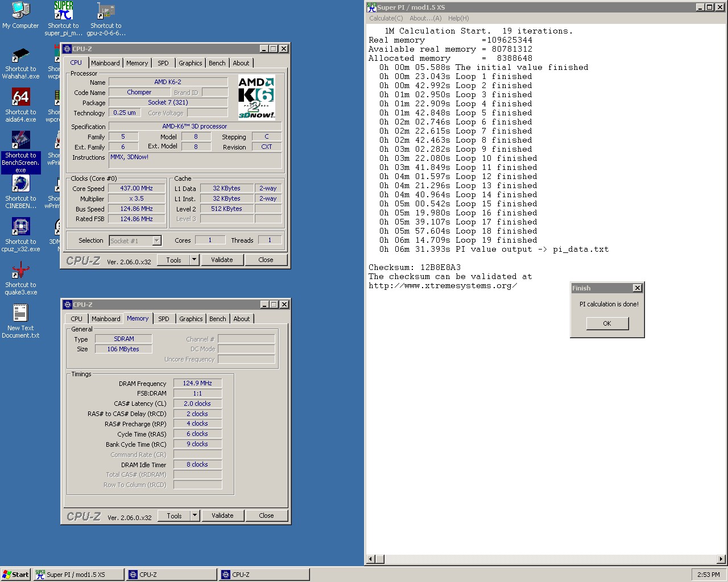Image resolution: width=728 pixels, height=582 pixels.
Task: Click Close button in upper CPU-Z
Action: (266, 260)
